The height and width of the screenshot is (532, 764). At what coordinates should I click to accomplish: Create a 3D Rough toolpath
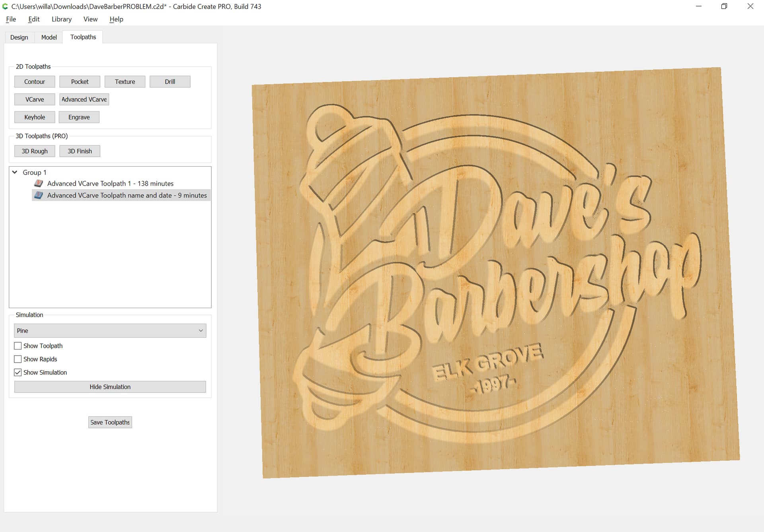35,151
